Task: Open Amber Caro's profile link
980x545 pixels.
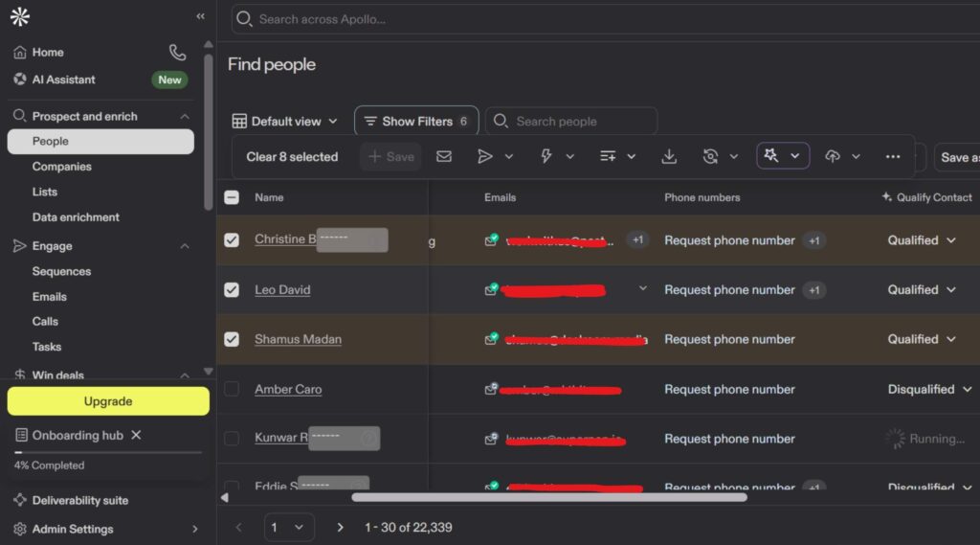Action: coord(288,389)
